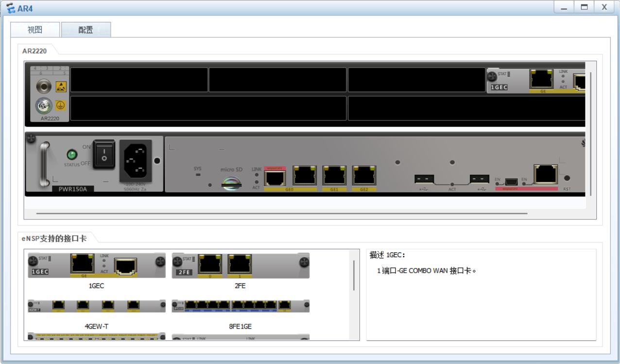
Task: Select the 8FE1GE interface card thumbnail
Action: (x=241, y=306)
